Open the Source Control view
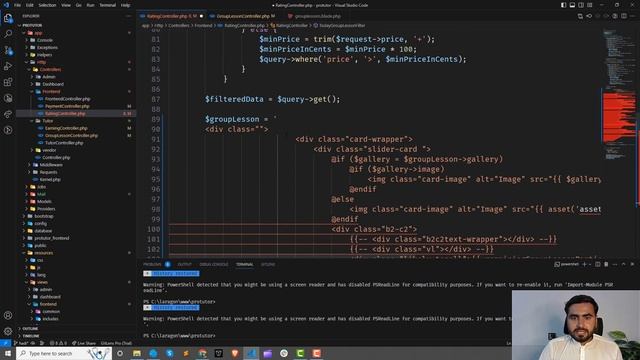This screenshot has height=360, width=640. (x=8, y=50)
